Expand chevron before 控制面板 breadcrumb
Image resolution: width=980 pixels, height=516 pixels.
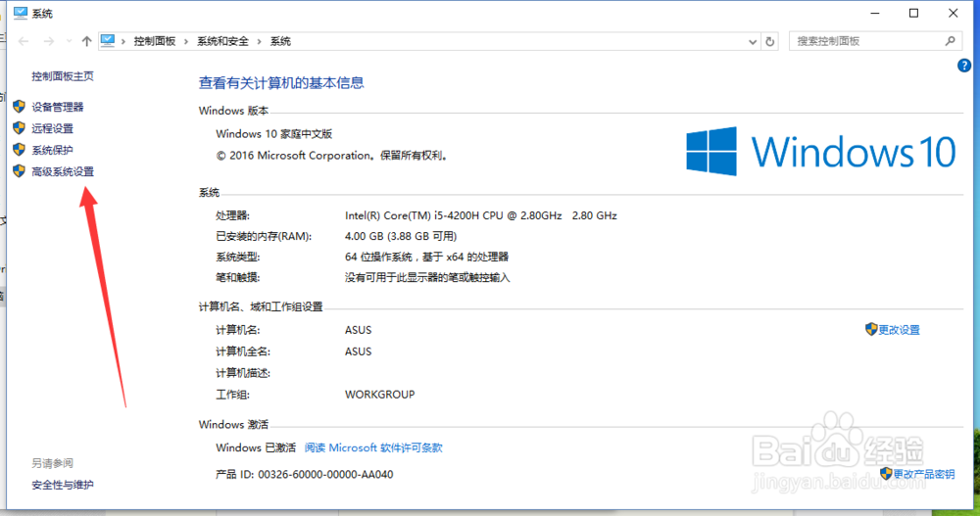[x=123, y=41]
